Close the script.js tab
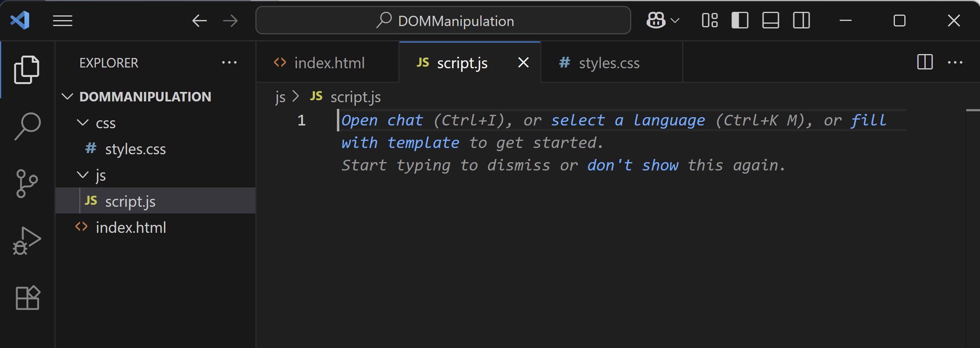 coord(523,62)
